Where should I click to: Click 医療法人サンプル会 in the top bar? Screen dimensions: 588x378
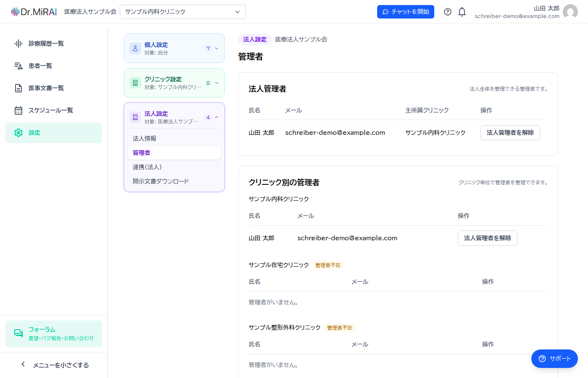tap(90, 12)
